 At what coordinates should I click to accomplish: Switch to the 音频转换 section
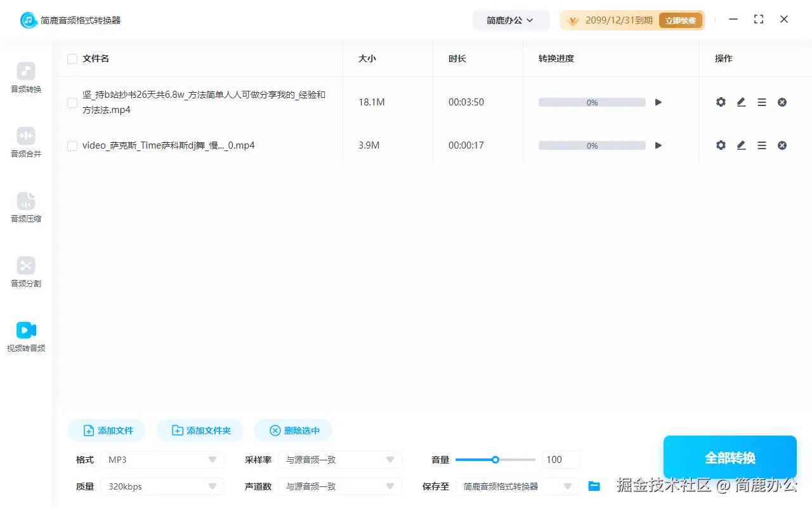point(25,78)
